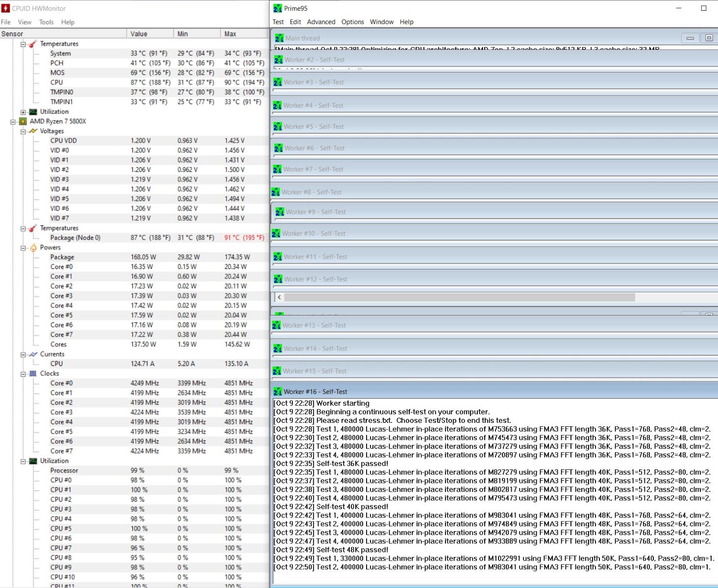
Task: Open the Tools menu in HWMonitor
Action: (47, 22)
